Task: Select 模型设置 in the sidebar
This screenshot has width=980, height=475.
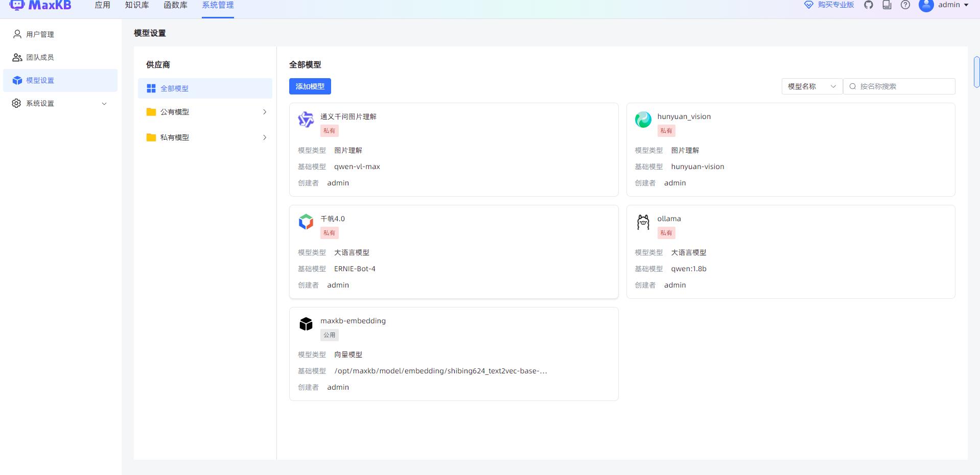Action: point(60,80)
